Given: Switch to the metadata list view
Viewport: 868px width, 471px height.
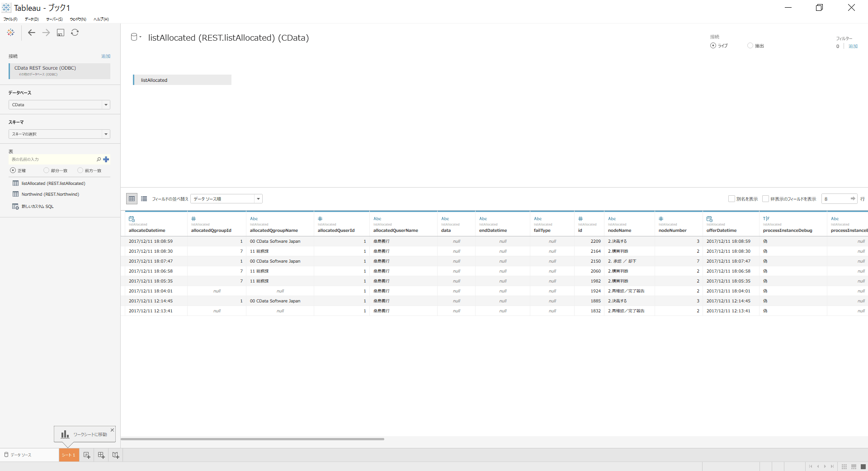Looking at the screenshot, I should pyautogui.click(x=144, y=198).
